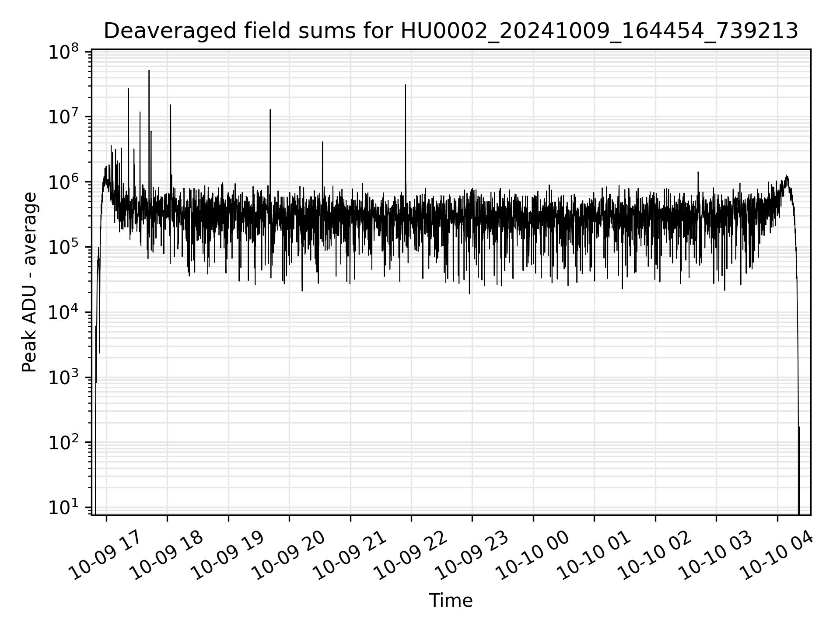
Task: Click the plot title 'Deaveraged field sums for HU0002_20241009_164454_739213'
Action: (451, 31)
